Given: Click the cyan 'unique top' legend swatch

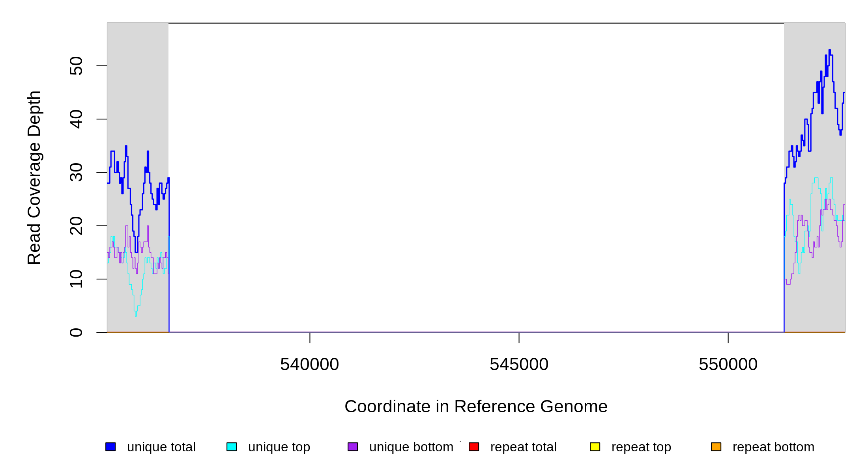Looking at the screenshot, I should pos(232,447).
